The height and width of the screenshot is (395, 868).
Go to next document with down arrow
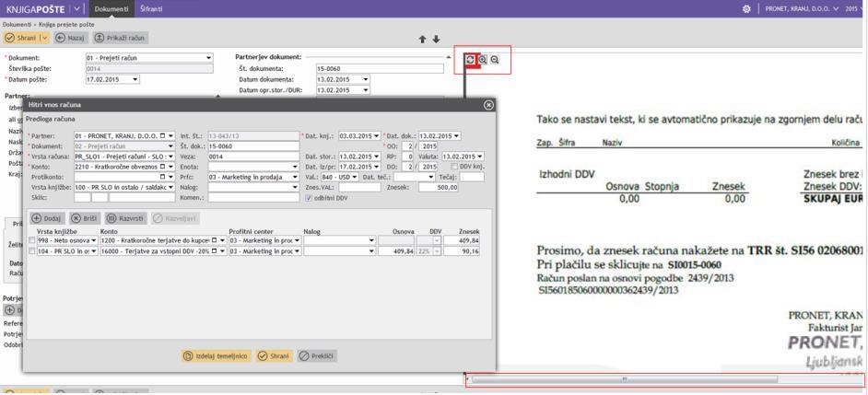436,40
